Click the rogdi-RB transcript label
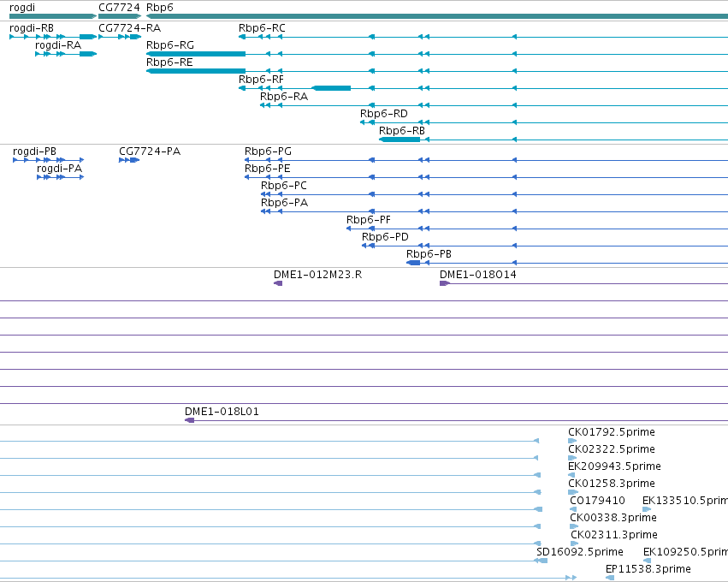The width and height of the screenshot is (728, 582). (32, 28)
